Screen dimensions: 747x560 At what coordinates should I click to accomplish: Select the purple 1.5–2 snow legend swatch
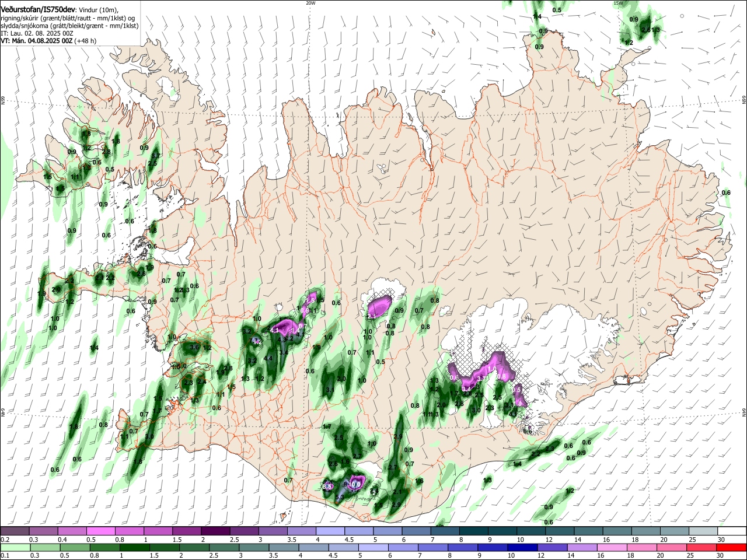tap(186, 531)
